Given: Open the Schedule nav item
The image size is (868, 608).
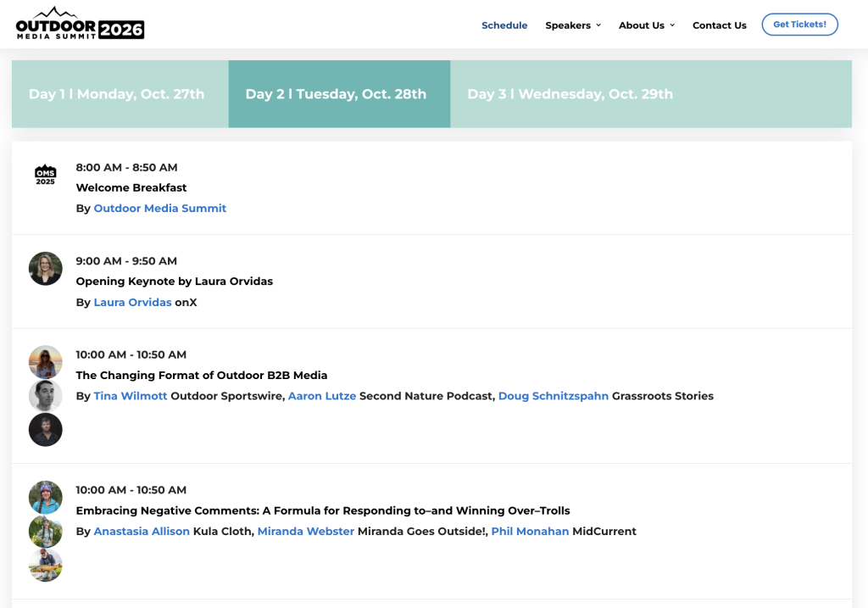Looking at the screenshot, I should click(x=504, y=25).
